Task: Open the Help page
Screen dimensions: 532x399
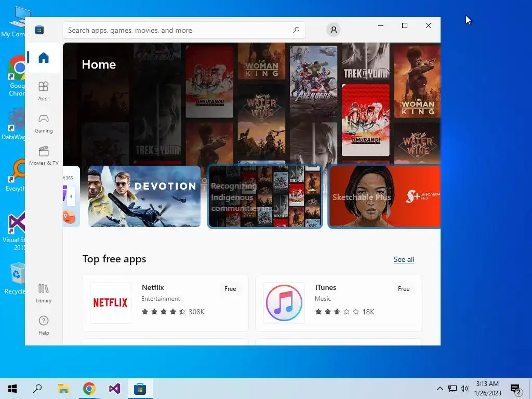Action: pos(44,325)
